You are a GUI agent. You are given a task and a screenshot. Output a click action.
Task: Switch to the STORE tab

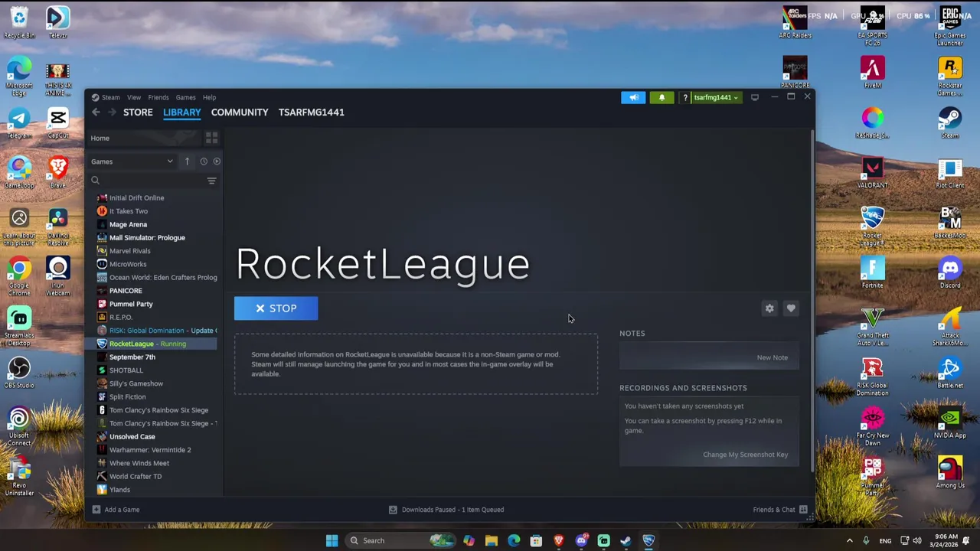pyautogui.click(x=138, y=112)
